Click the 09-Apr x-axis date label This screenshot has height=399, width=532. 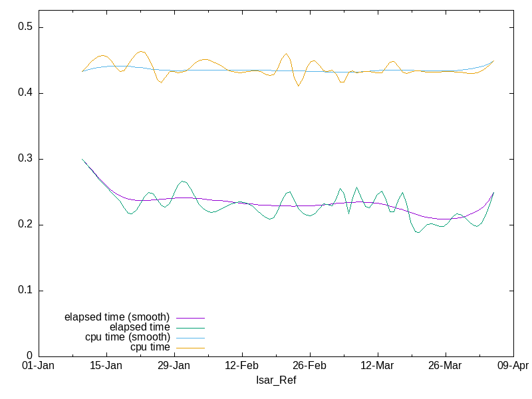coord(512,366)
